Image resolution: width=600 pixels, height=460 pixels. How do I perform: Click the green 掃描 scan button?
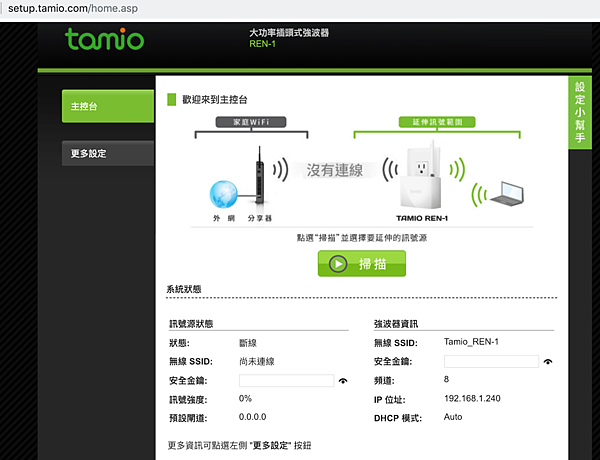362,263
